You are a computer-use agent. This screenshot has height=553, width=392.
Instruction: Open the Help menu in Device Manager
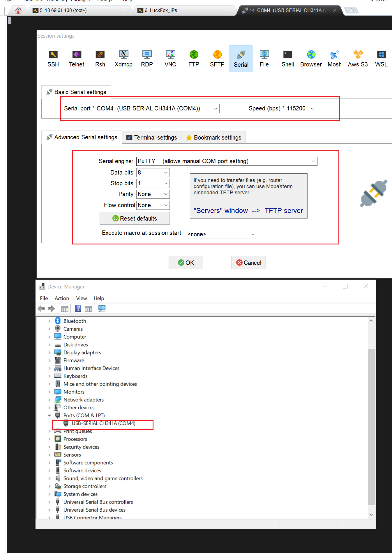click(99, 298)
